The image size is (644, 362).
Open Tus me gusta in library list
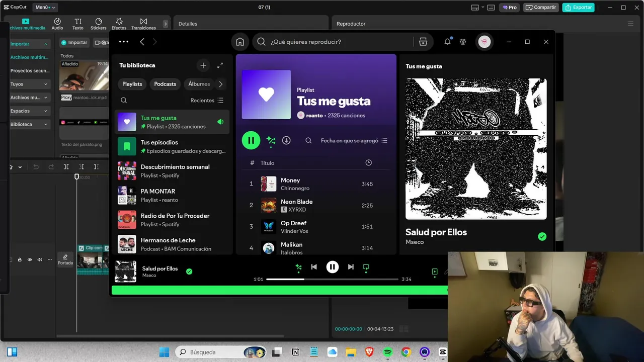coord(172,122)
